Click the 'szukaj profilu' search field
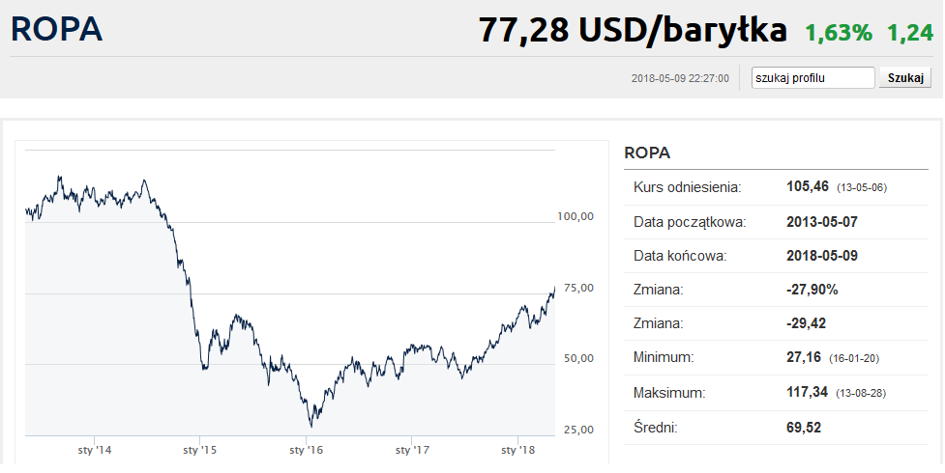Image resolution: width=945 pixels, height=473 pixels. coord(813,78)
